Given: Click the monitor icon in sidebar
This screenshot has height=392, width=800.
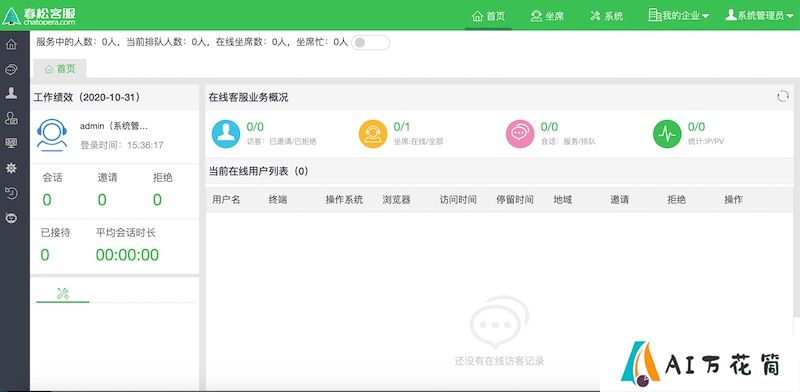Looking at the screenshot, I should pyautogui.click(x=11, y=143).
